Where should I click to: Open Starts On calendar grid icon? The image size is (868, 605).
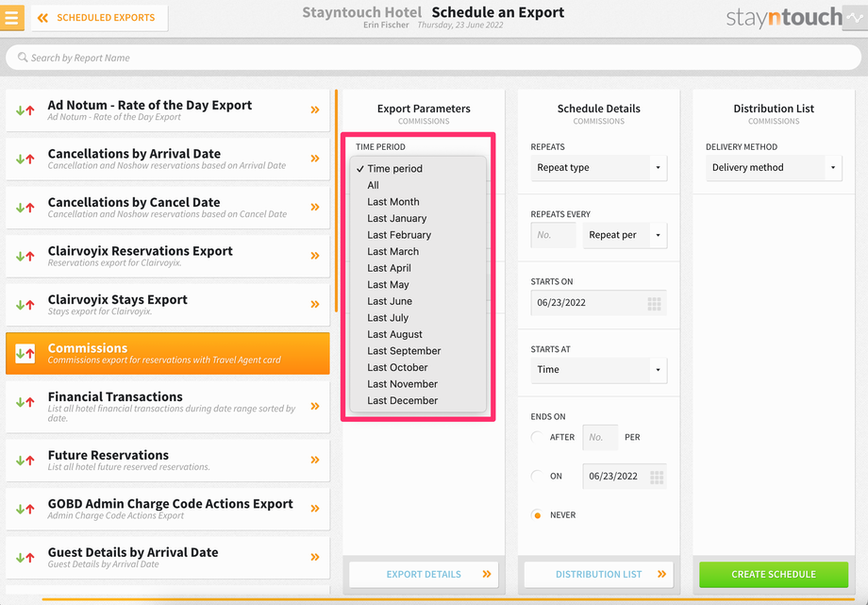click(x=655, y=303)
